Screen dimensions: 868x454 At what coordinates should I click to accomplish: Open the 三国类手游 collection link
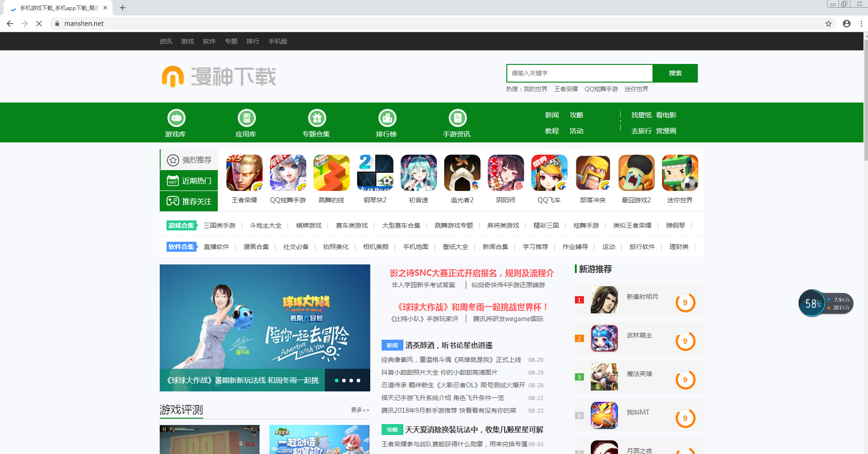pos(220,225)
